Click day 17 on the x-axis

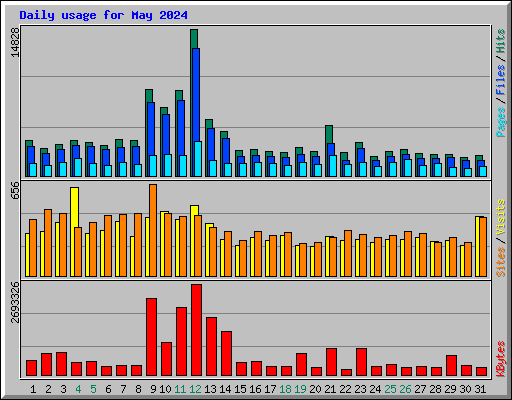tap(270, 389)
